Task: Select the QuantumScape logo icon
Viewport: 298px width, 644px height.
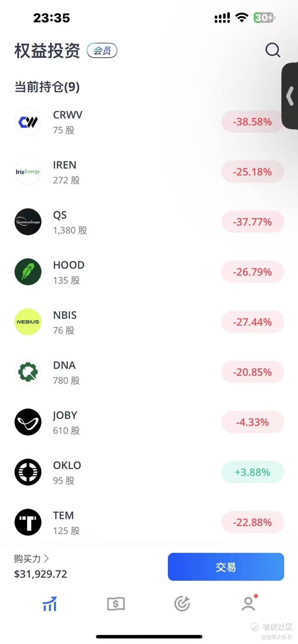Action: (28, 222)
